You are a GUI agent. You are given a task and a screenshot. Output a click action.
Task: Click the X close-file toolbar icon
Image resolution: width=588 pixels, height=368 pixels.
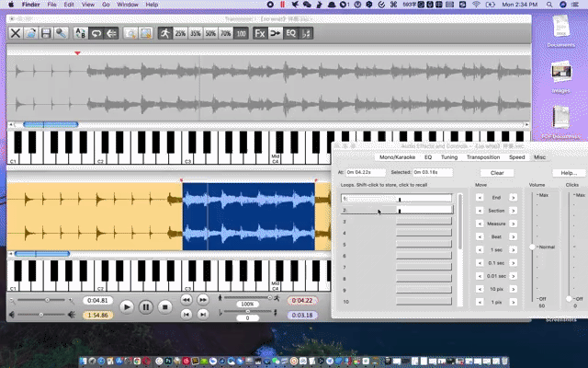pyautogui.click(x=16, y=33)
